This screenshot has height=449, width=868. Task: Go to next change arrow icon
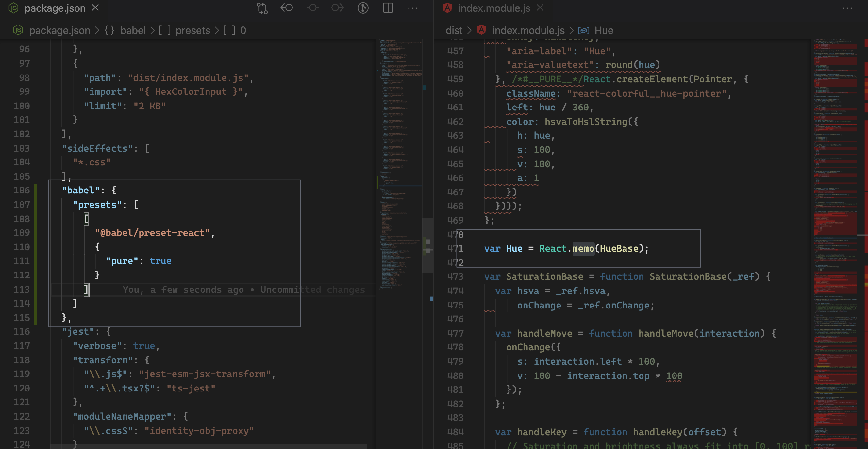[337, 8]
